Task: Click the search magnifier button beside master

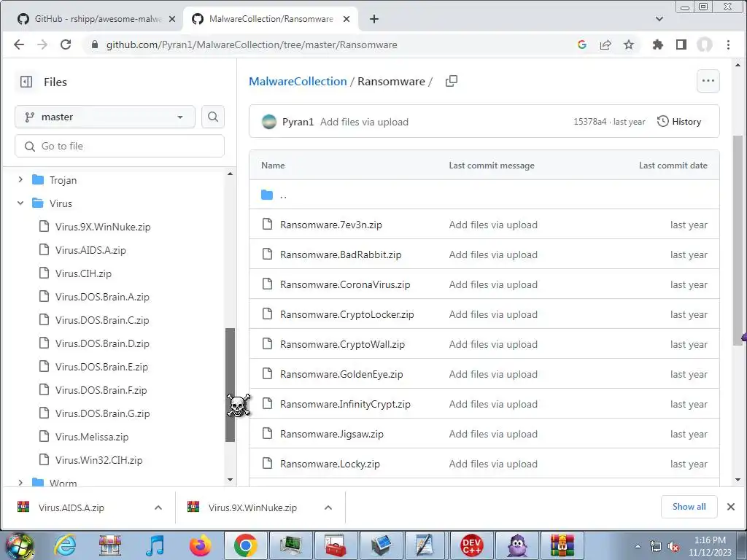Action: pos(213,117)
